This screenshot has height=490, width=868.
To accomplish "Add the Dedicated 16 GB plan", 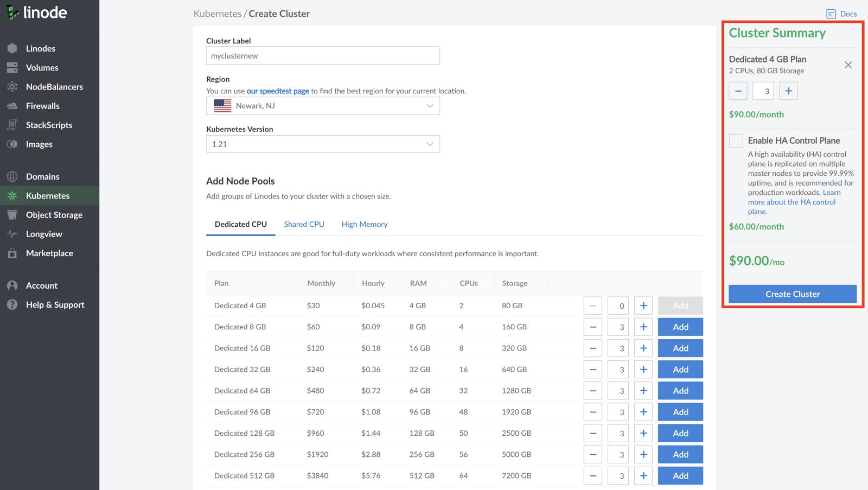I will pyautogui.click(x=680, y=348).
